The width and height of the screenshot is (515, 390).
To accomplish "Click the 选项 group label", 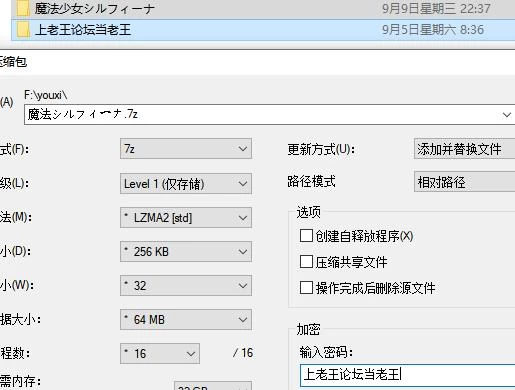I will click(309, 212).
